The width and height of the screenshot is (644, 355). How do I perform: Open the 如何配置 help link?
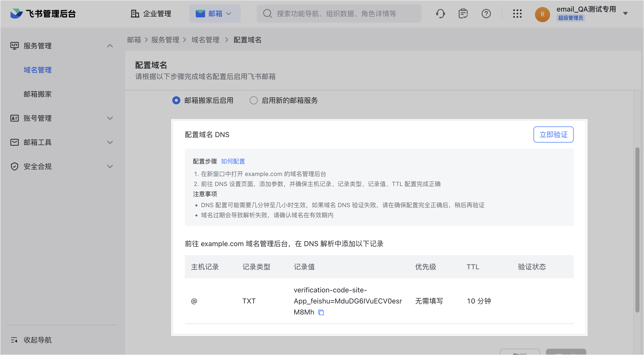(x=233, y=161)
